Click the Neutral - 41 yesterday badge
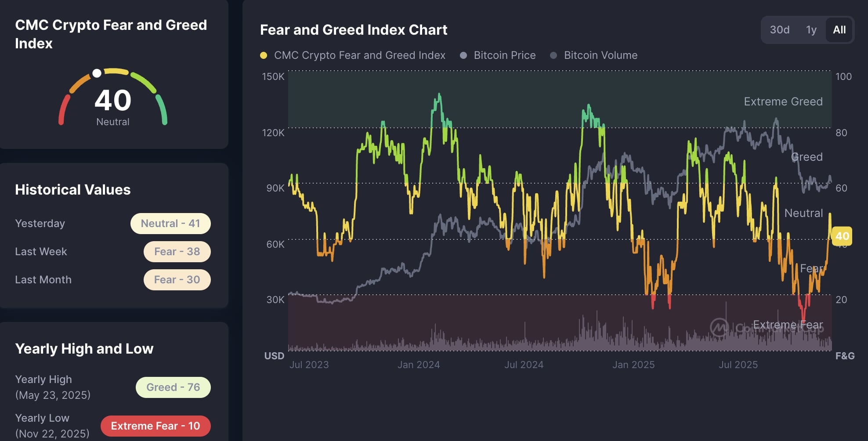The width and height of the screenshot is (868, 441). pyautogui.click(x=170, y=224)
